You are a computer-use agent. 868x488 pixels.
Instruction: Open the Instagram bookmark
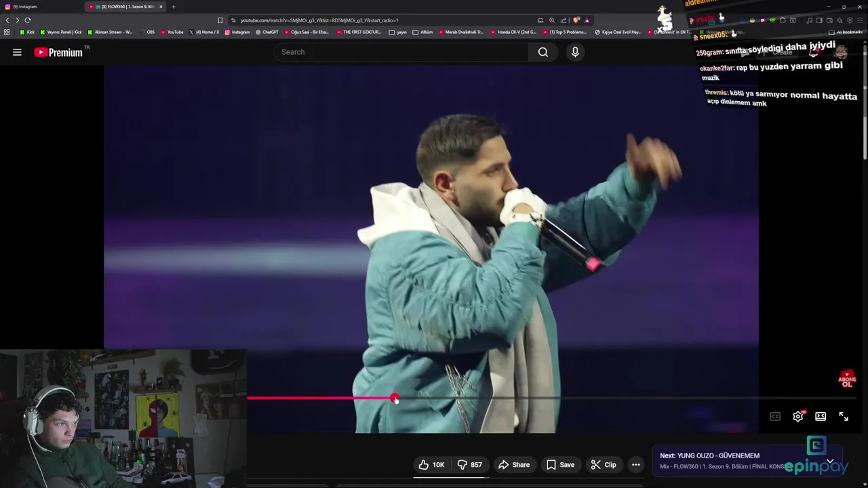237,32
